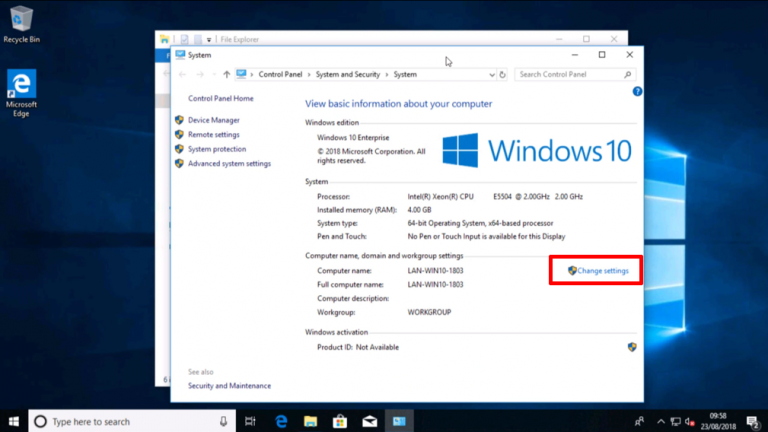Expand the chevron after Control Panel breadcrumb
768x432 pixels.
click(309, 74)
